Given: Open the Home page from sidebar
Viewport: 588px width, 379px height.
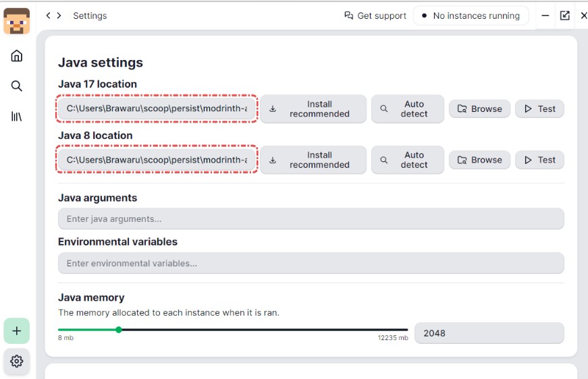Looking at the screenshot, I should pos(16,55).
